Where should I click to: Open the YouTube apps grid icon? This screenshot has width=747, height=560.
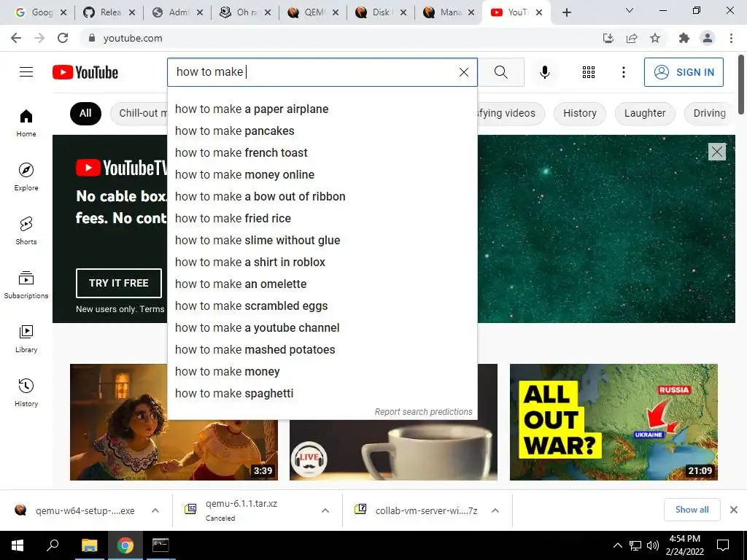(589, 72)
